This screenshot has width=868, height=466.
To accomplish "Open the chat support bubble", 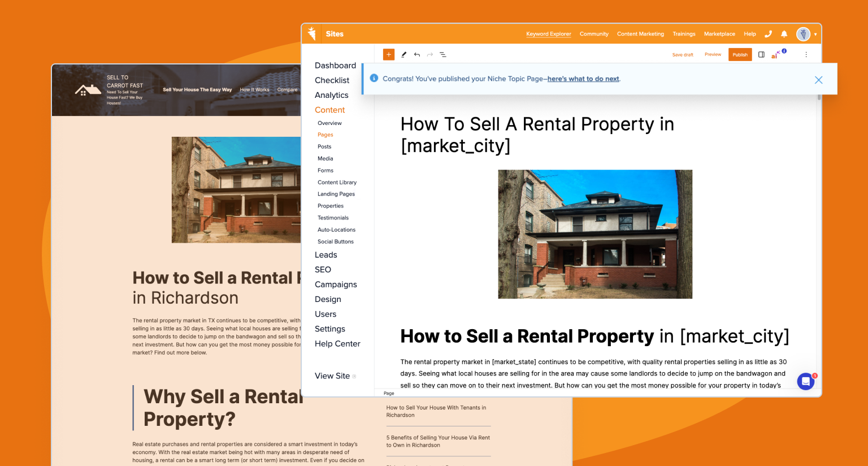I will pos(806,381).
